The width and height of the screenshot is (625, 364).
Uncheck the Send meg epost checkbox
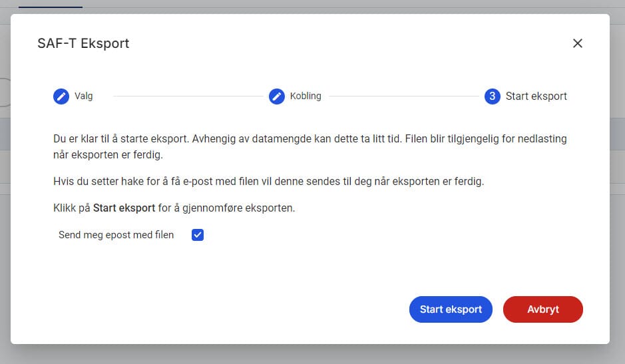pos(198,235)
